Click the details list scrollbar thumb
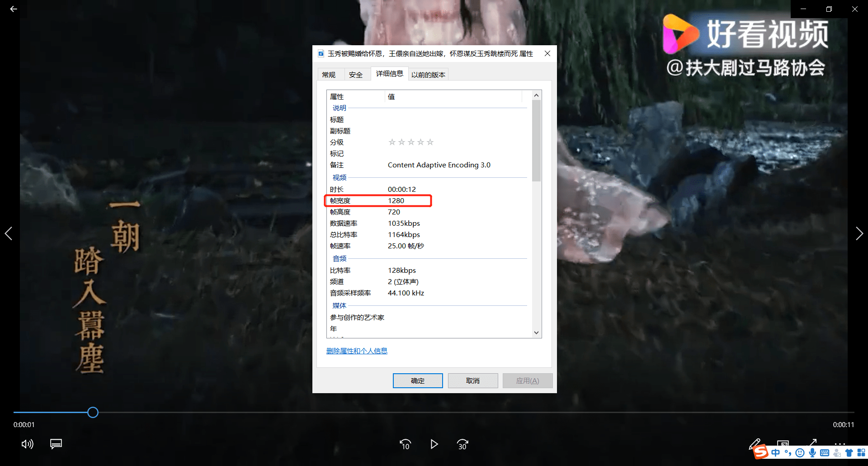 click(537, 141)
